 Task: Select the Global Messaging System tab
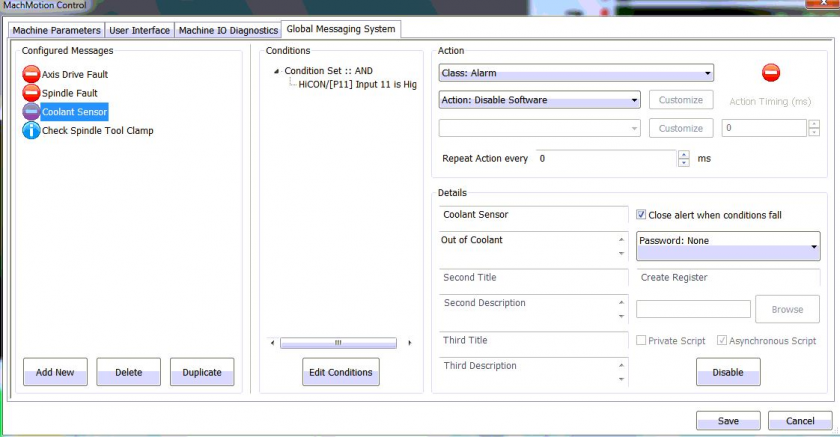pyautogui.click(x=341, y=29)
